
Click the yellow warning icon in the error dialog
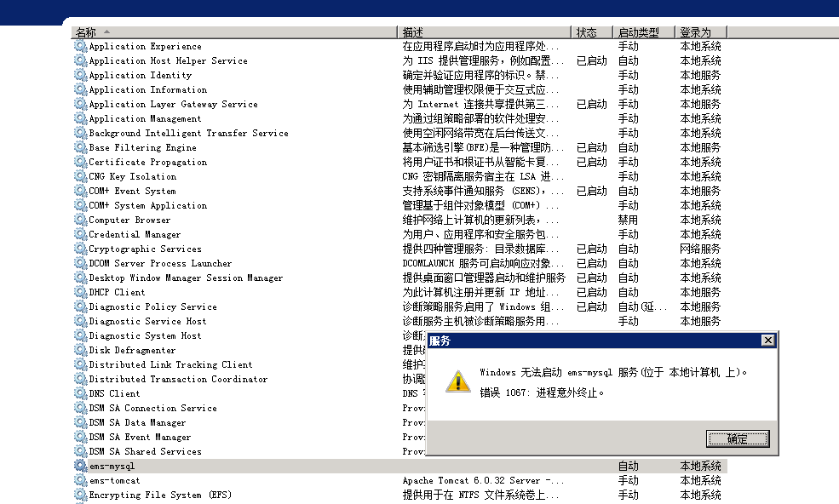pyautogui.click(x=458, y=381)
